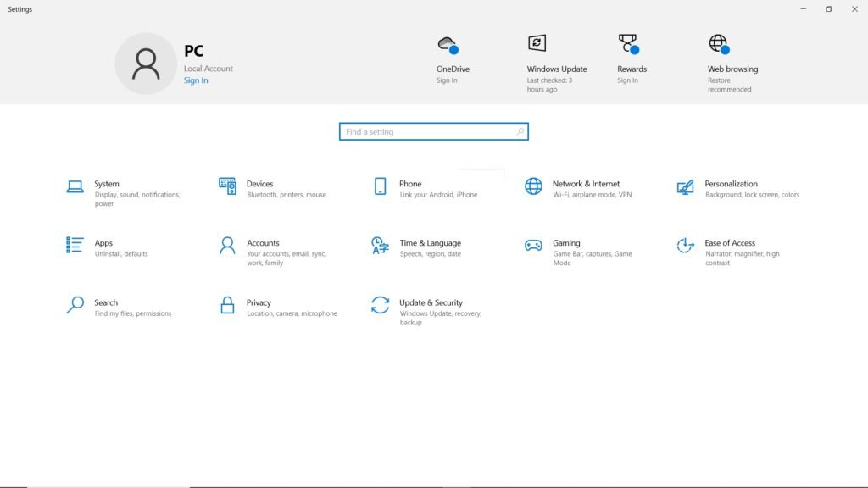The width and height of the screenshot is (868, 488).
Task: Click the Apps list icon
Action: point(75,246)
